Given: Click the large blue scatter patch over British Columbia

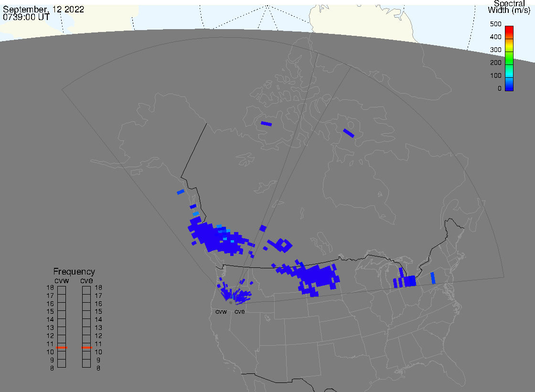Looking at the screenshot, I should click(x=218, y=237).
